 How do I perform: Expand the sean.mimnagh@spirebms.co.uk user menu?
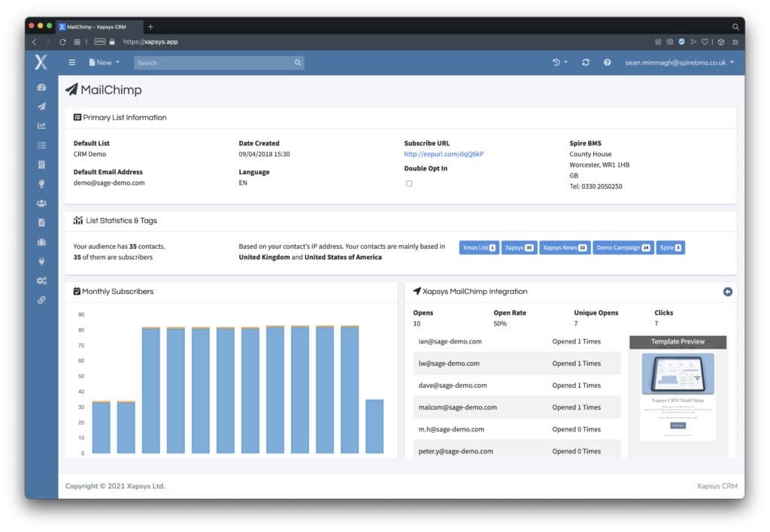[679, 62]
